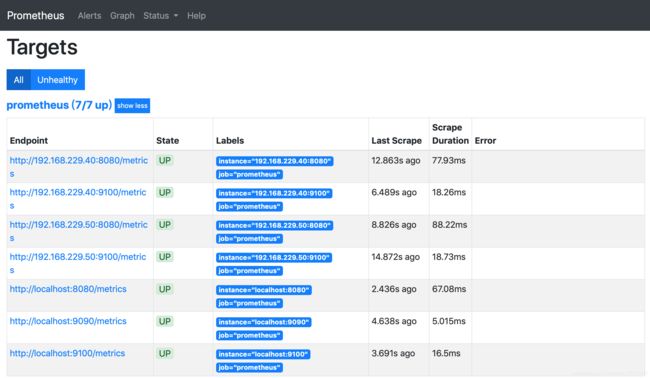Select scrape duration 16.5ms
The height and width of the screenshot is (378, 650).
446,354
